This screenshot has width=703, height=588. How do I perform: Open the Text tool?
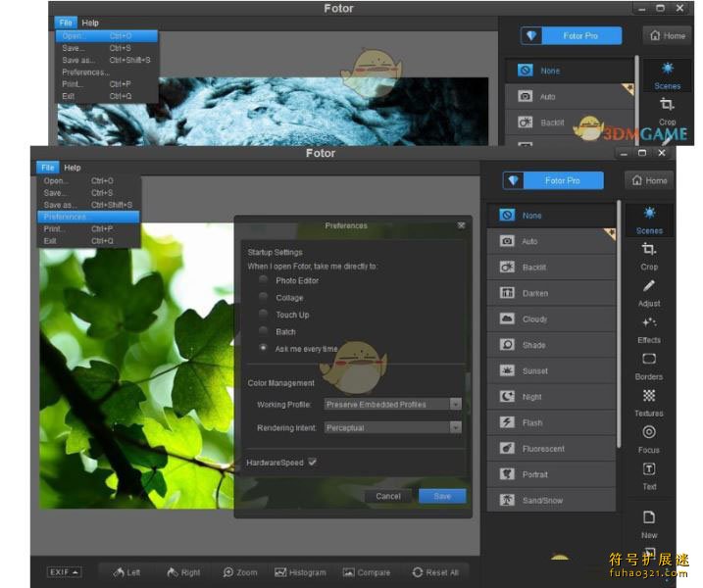649,476
